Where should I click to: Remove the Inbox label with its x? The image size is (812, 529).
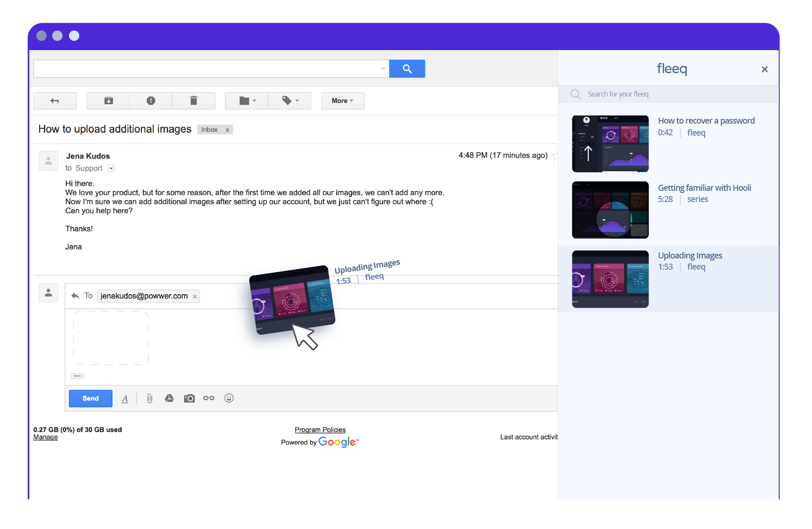[x=228, y=130]
